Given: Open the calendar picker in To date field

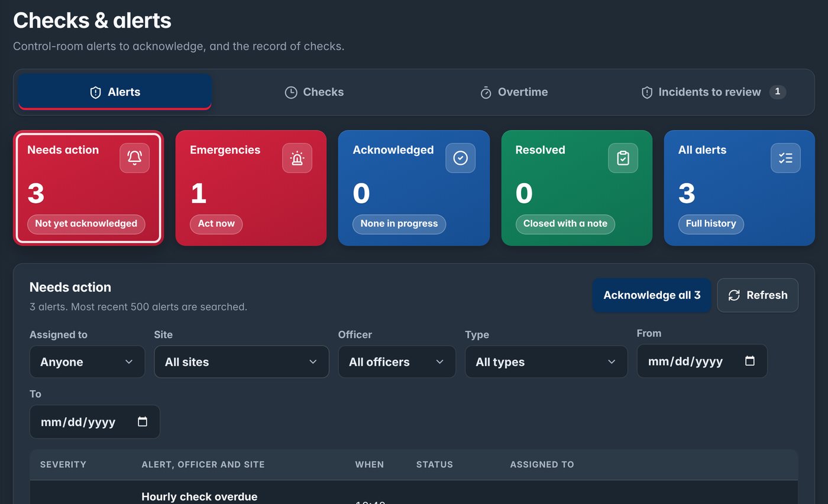Looking at the screenshot, I should [143, 422].
